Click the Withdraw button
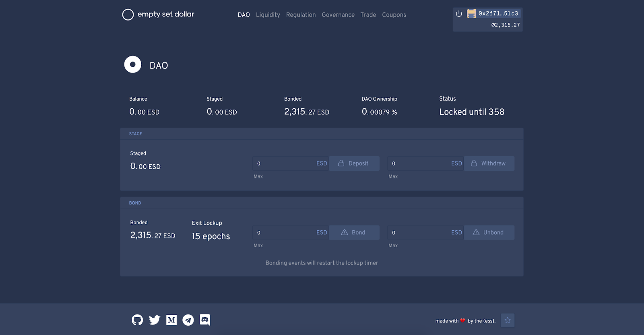The image size is (644, 335). [x=489, y=163]
